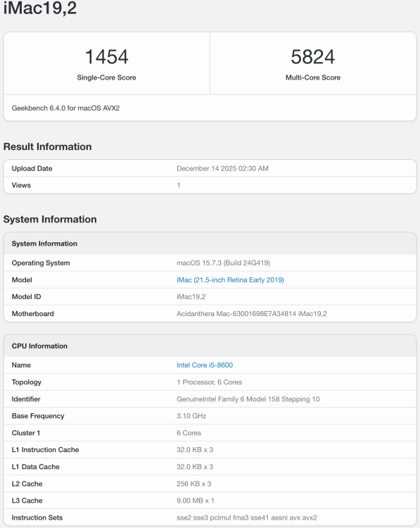Select the L1 Instruction Cache value '32.0 KB x 3'
Viewport: 420px width, 528px height.
point(195,450)
